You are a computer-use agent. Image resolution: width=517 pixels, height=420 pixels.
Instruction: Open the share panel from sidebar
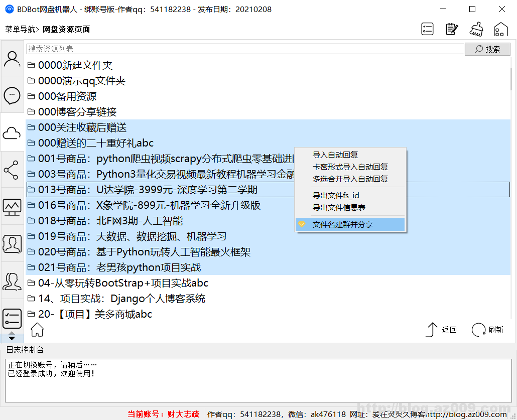tap(12, 169)
